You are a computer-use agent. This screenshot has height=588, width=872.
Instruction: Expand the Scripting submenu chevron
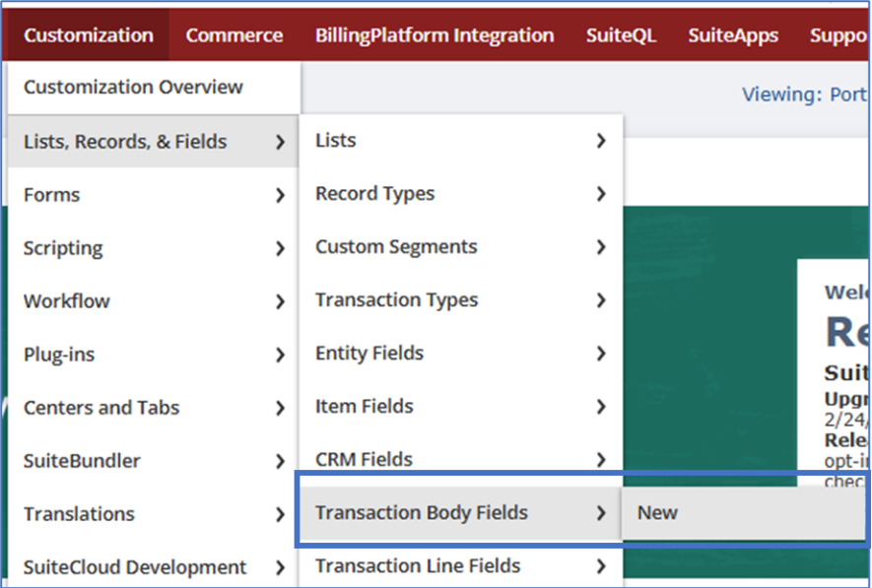coord(281,248)
